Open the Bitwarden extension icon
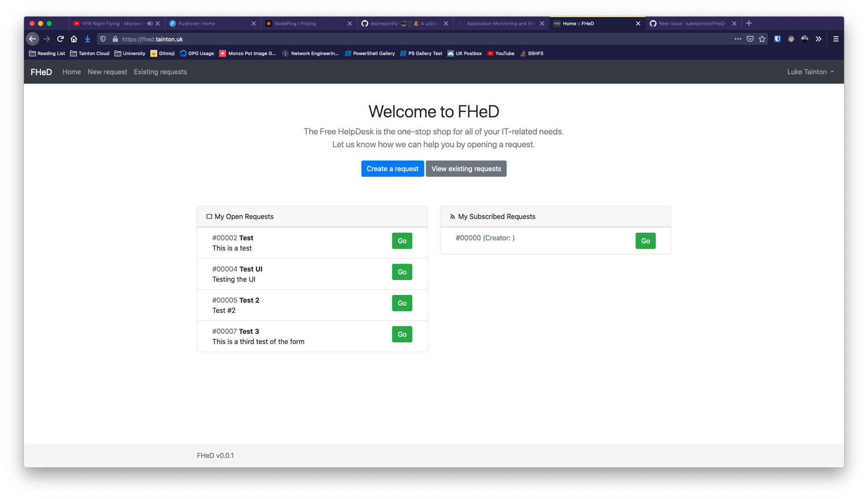868x499 pixels. pyautogui.click(x=777, y=39)
